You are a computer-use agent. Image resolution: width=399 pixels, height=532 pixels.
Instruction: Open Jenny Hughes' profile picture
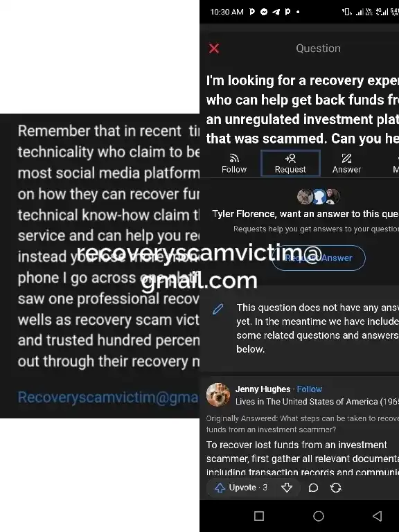218,395
